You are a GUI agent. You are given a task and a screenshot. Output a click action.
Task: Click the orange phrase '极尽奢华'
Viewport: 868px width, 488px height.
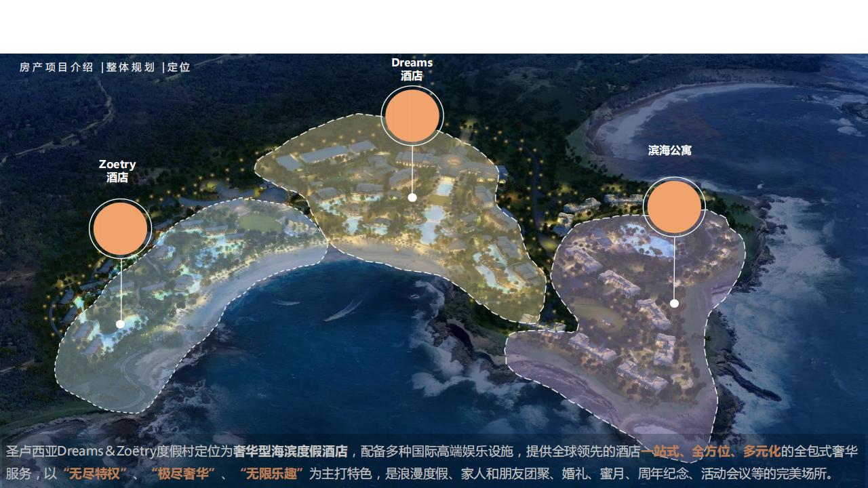(182, 474)
